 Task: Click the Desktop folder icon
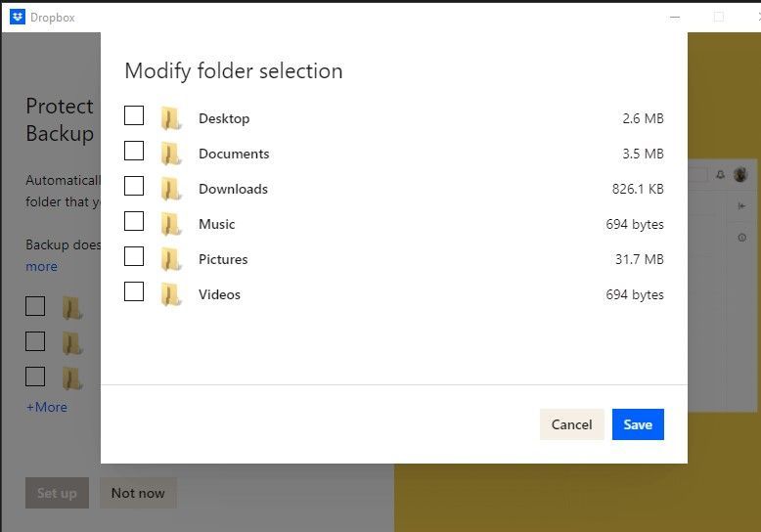click(x=171, y=118)
